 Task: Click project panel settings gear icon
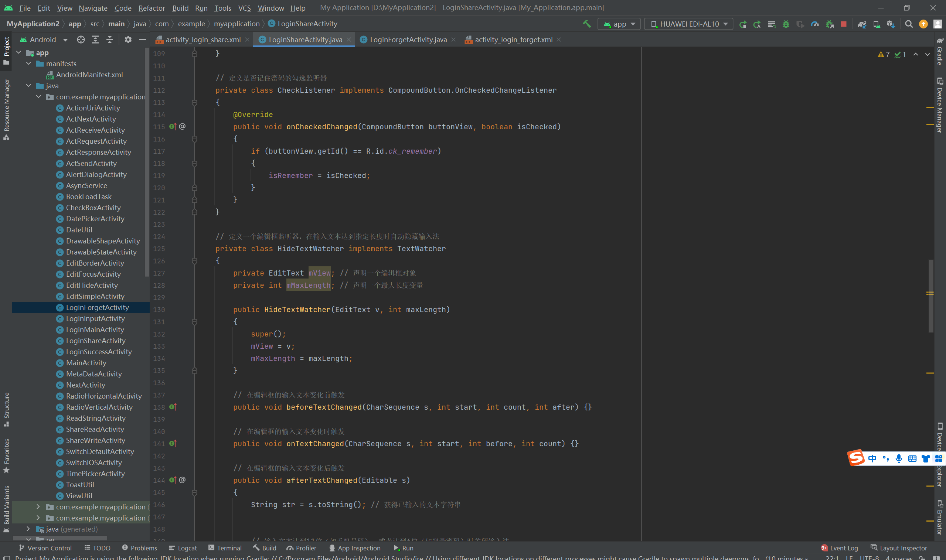pyautogui.click(x=128, y=40)
